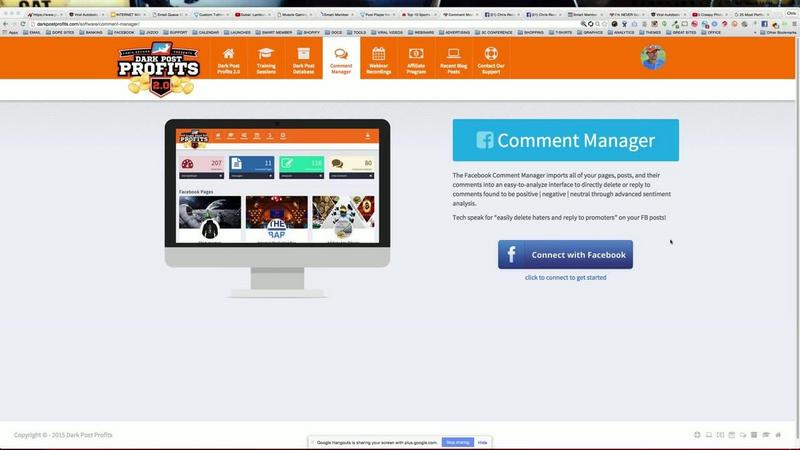Switch to the Custom T-shirt browser tab
Image resolution: width=800 pixels, height=450 pixels.
[212, 15]
